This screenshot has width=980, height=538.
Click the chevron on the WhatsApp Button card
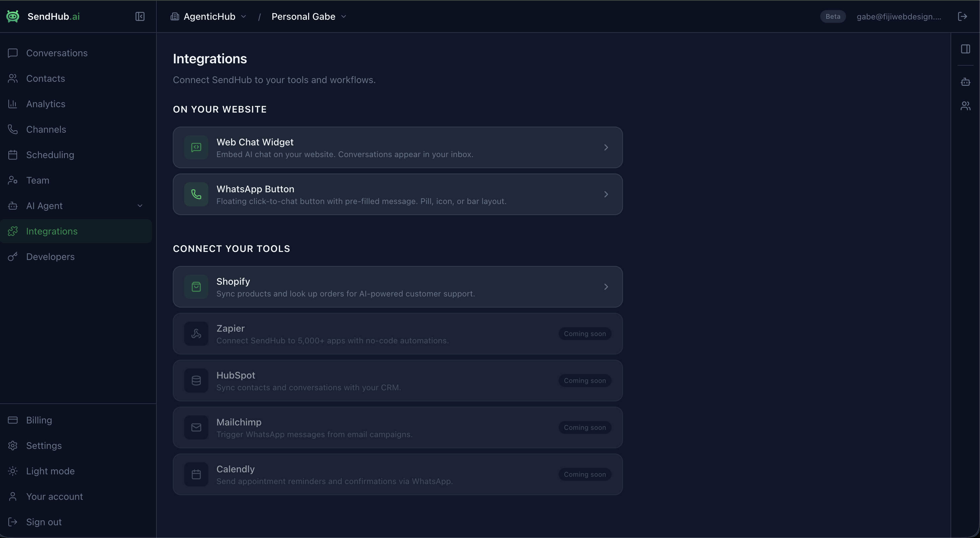(x=606, y=194)
